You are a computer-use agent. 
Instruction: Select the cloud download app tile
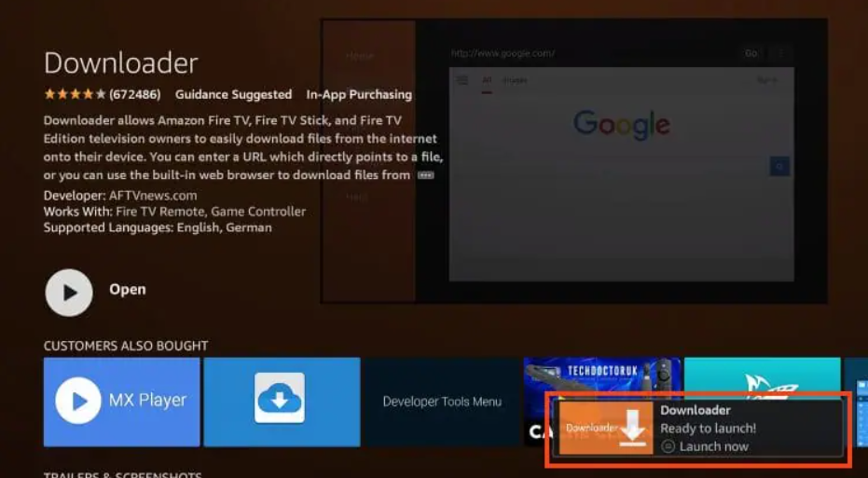281,402
